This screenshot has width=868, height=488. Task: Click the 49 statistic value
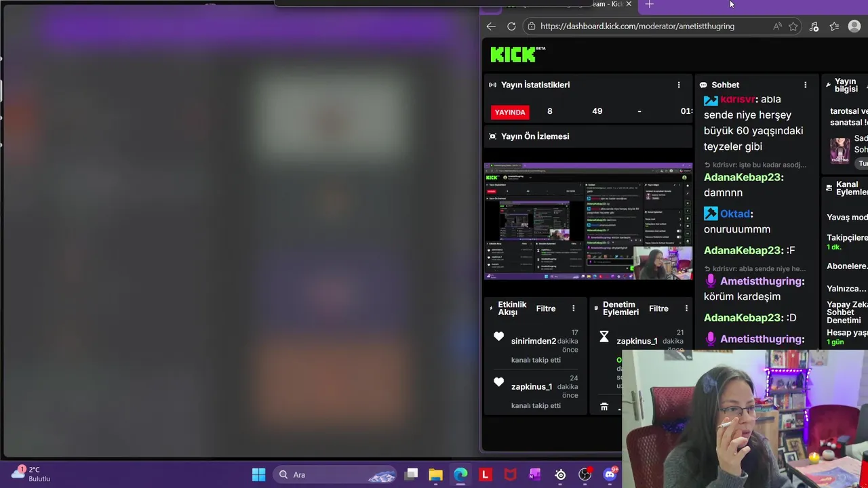point(597,111)
